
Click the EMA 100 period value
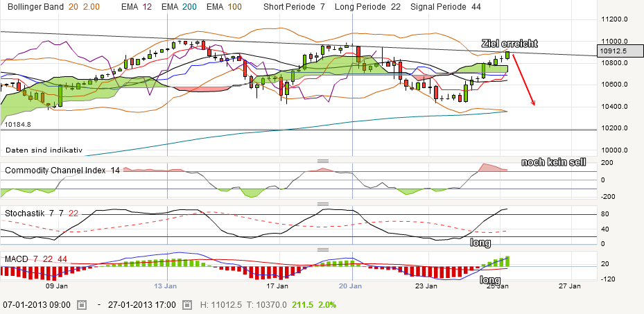[235, 7]
